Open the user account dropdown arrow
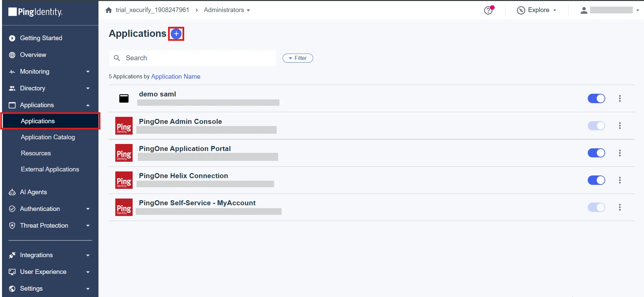The image size is (644, 297). click(638, 10)
